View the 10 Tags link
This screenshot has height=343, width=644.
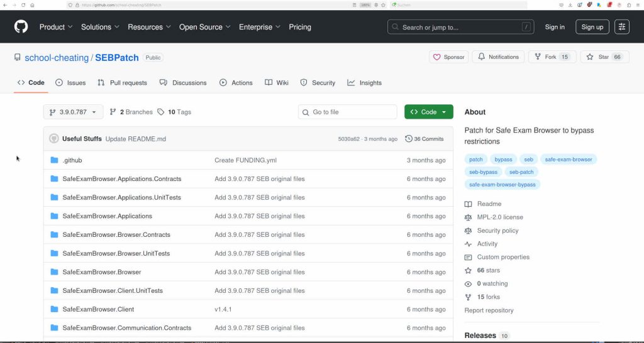point(175,112)
